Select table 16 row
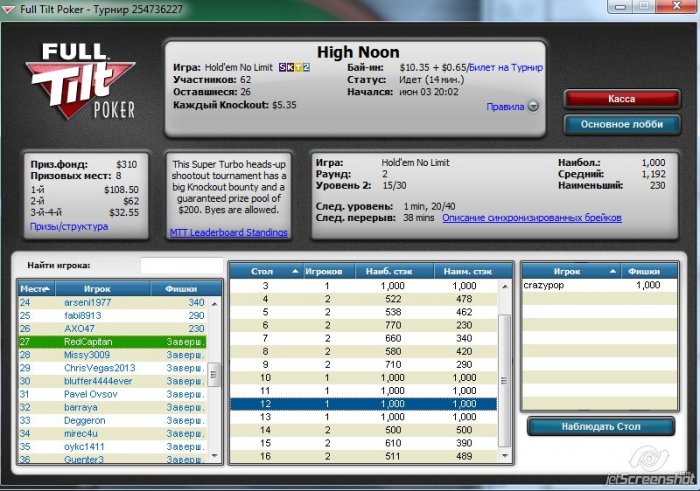Screen dimensions: 700x491 364,456
